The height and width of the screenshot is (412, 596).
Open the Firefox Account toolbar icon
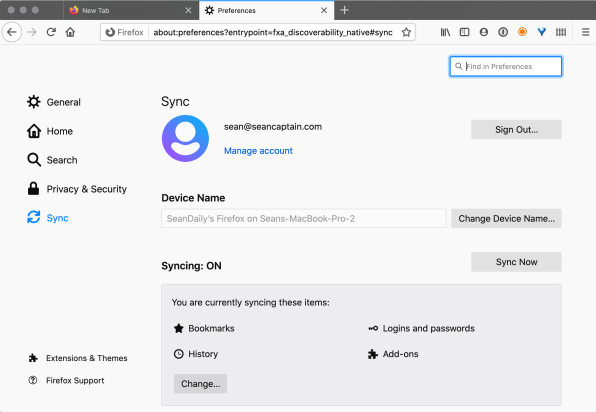pyautogui.click(x=483, y=32)
